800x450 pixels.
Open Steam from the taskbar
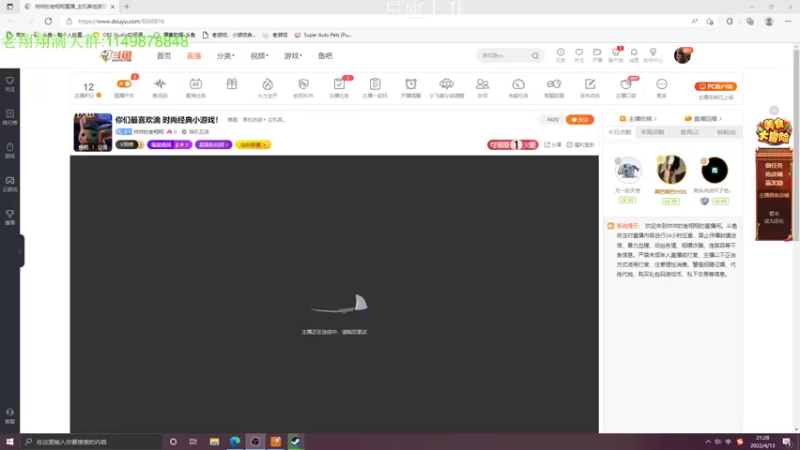[x=295, y=441]
